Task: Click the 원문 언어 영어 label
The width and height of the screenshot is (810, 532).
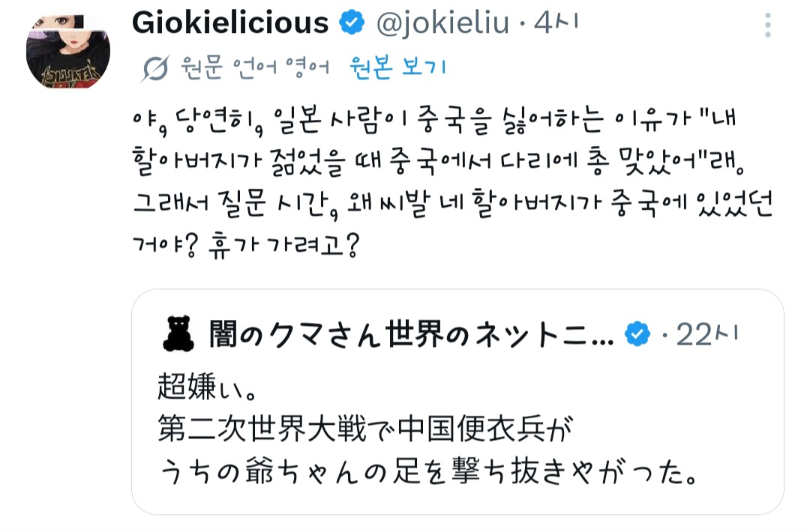Action: click(x=255, y=68)
